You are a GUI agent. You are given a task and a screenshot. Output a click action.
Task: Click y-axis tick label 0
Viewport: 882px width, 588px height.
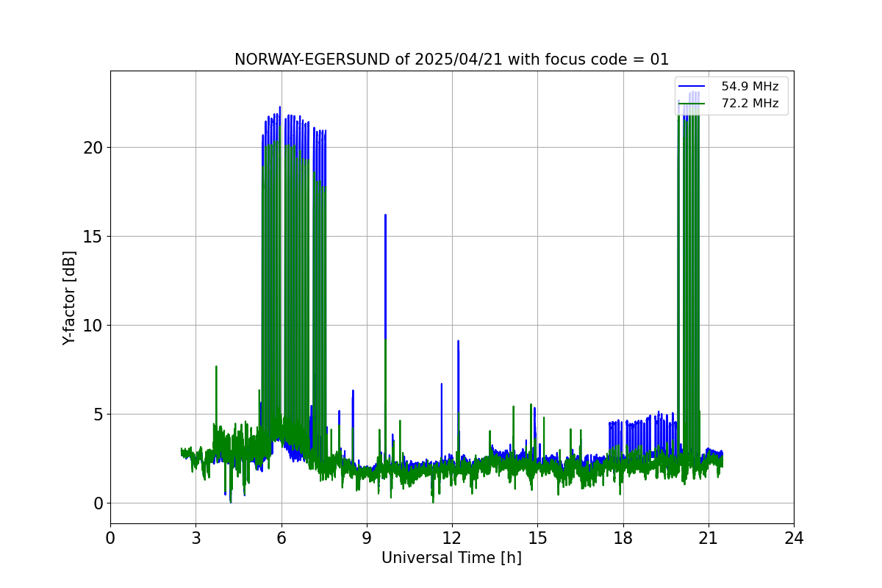pyautogui.click(x=98, y=503)
